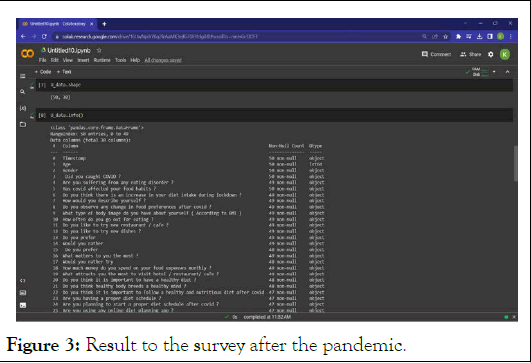Open the Tools menu
This screenshot has height=363, width=531.
coord(120,60)
